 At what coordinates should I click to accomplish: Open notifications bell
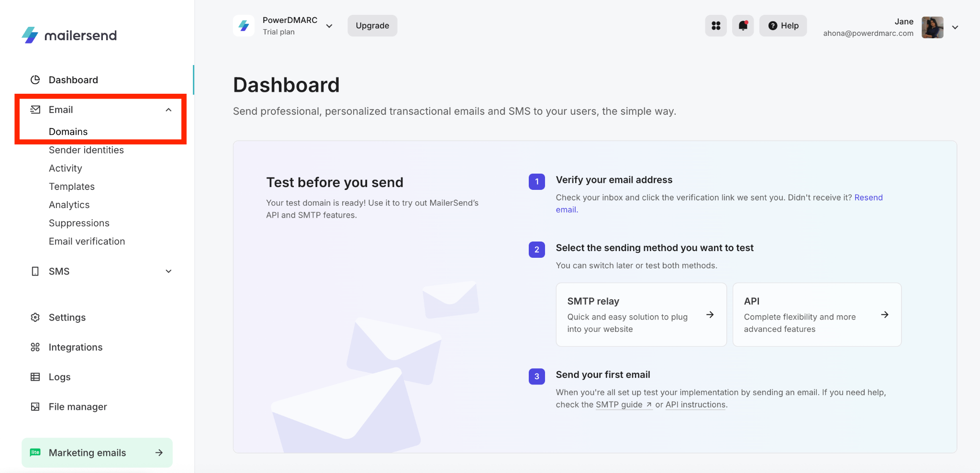(743, 26)
